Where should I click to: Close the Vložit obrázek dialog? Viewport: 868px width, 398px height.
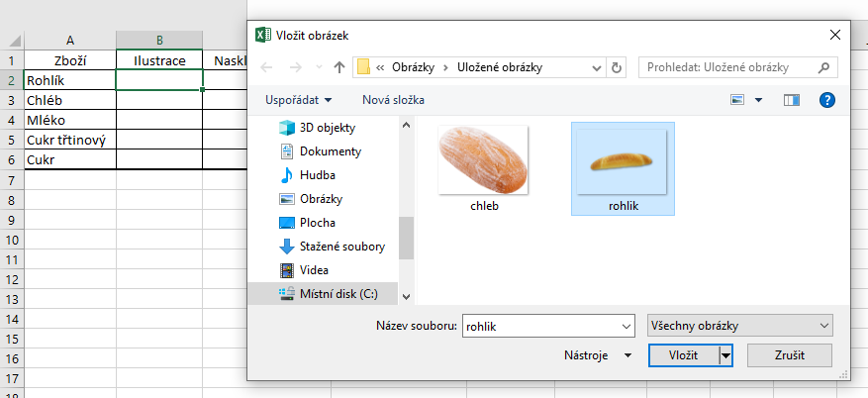coord(835,35)
